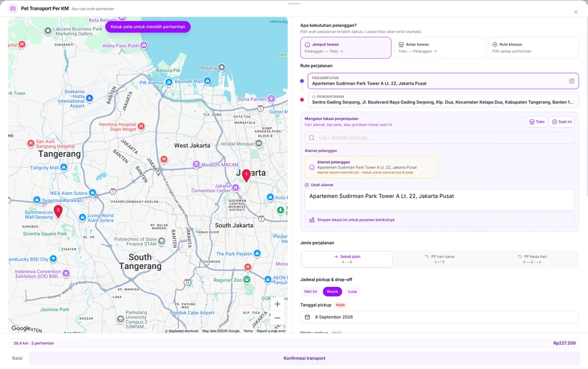Click Dunia Fantasi marker on map
This screenshot has height=369, width=588.
click(271, 98)
